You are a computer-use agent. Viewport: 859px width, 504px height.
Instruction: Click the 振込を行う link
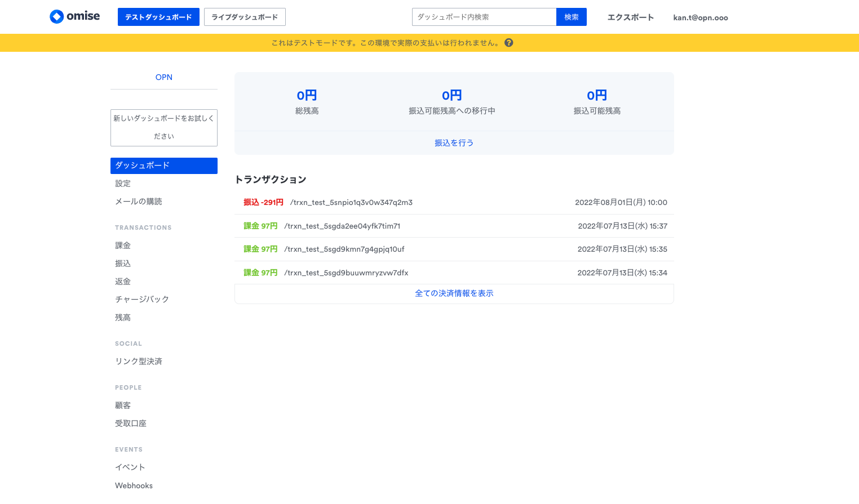coord(454,143)
